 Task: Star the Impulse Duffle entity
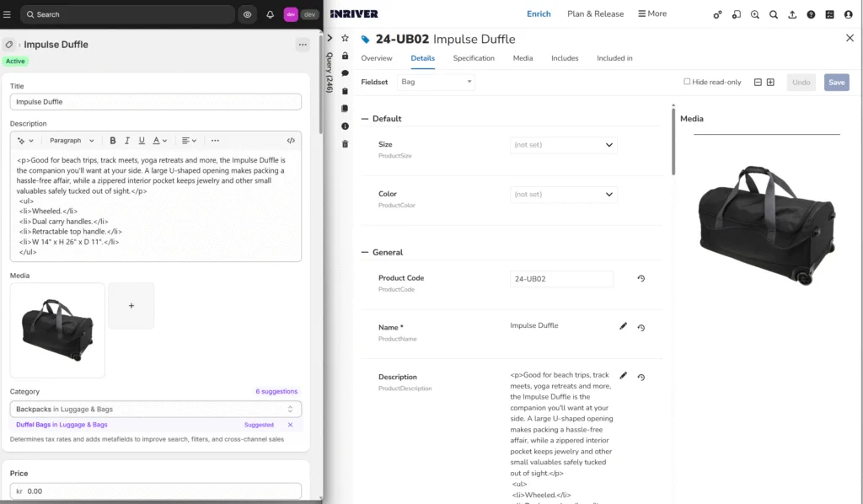point(346,38)
